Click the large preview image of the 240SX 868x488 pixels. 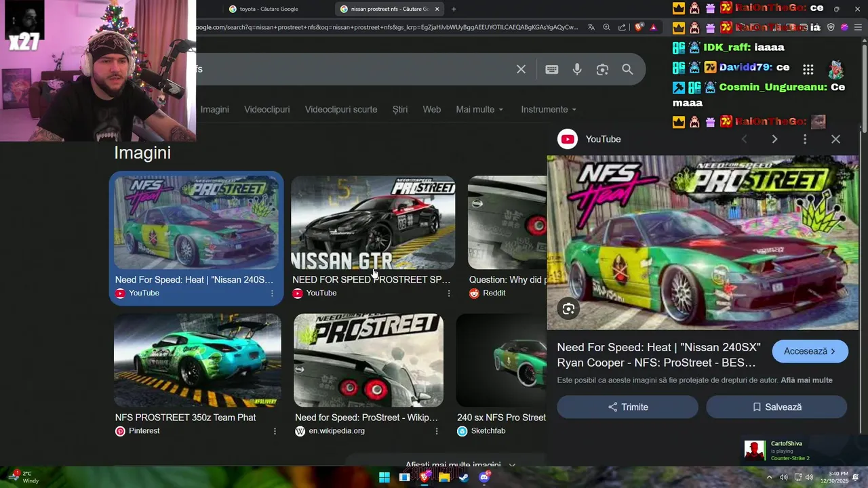coord(703,243)
